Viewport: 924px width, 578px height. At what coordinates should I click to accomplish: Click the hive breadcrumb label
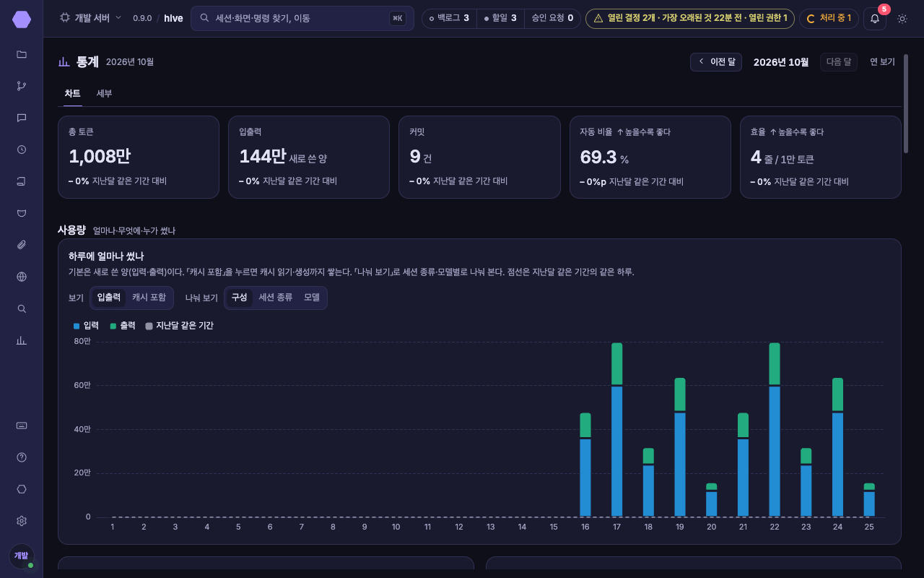[173, 18]
